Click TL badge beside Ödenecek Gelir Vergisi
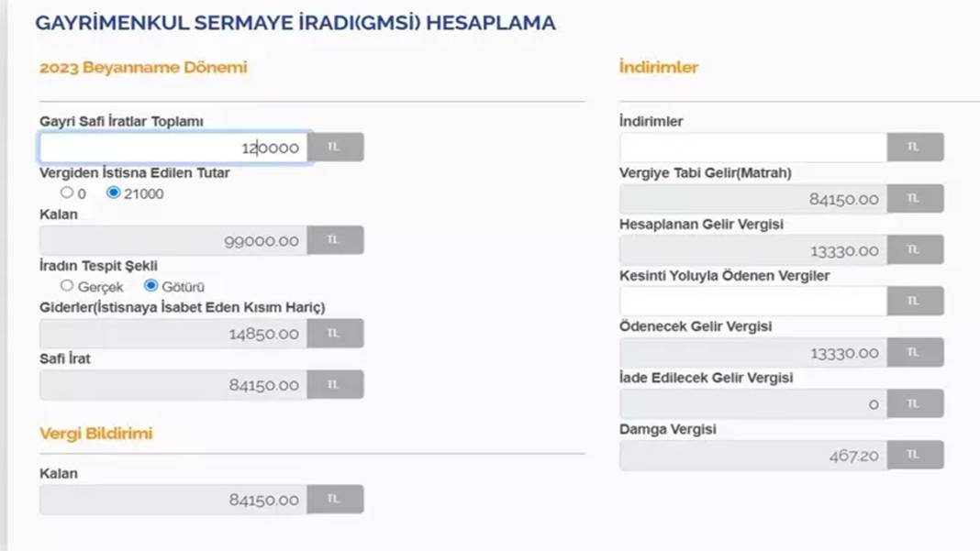The image size is (980, 551). (915, 352)
